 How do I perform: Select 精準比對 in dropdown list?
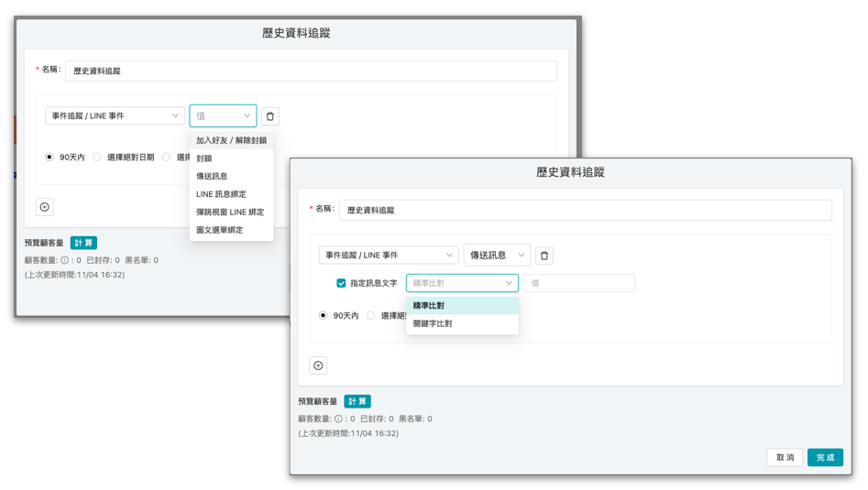tap(462, 305)
